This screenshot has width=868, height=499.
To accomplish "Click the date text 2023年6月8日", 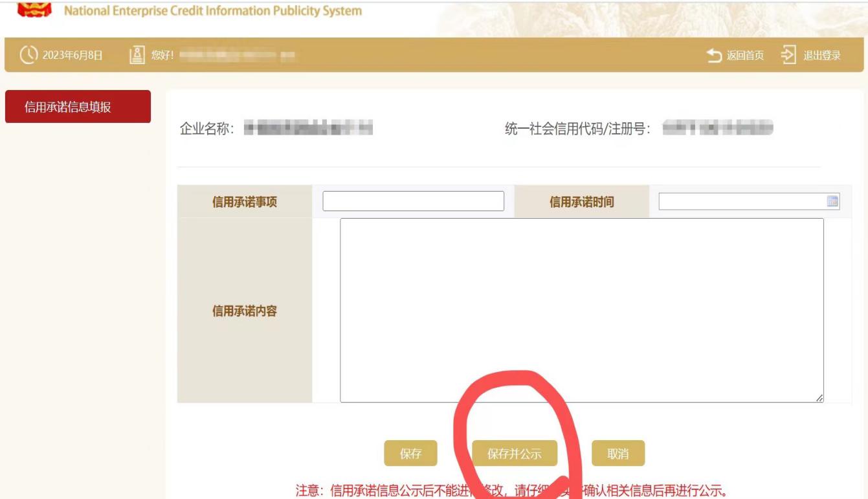I will tap(72, 55).
